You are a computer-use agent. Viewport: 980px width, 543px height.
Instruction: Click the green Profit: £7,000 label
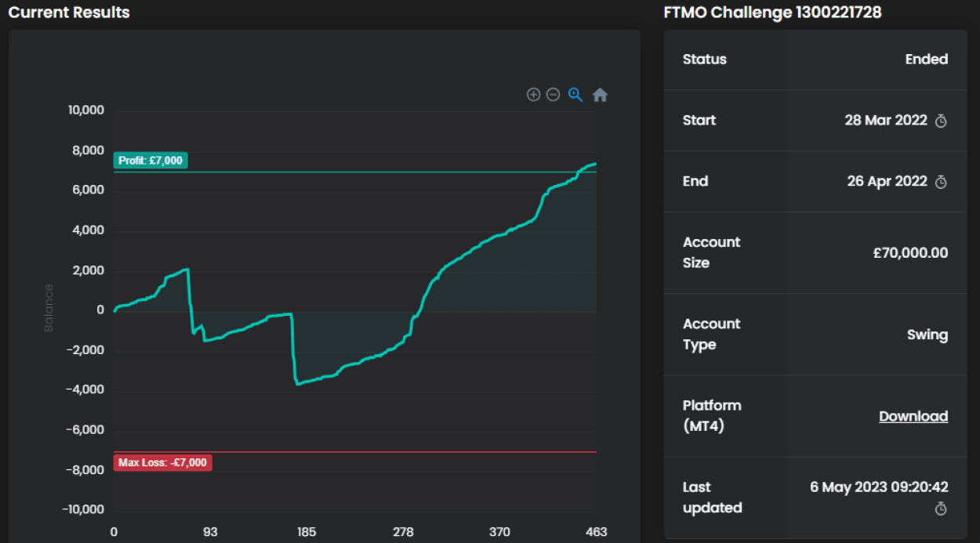tap(151, 161)
